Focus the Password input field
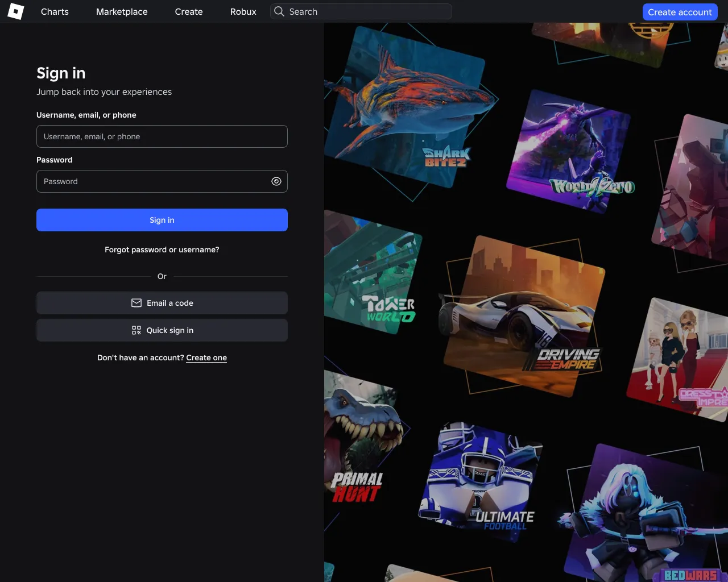This screenshot has height=582, width=728. tap(162, 181)
